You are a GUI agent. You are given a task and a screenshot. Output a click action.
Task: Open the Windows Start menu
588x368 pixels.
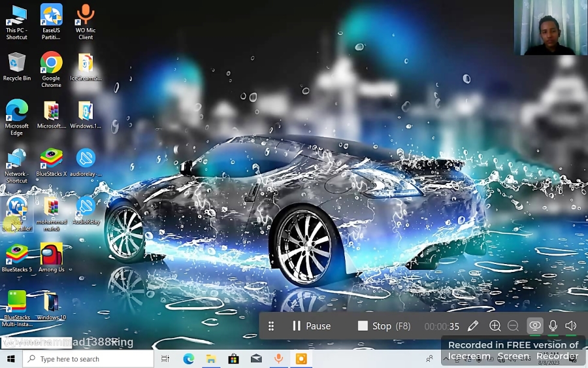11,359
